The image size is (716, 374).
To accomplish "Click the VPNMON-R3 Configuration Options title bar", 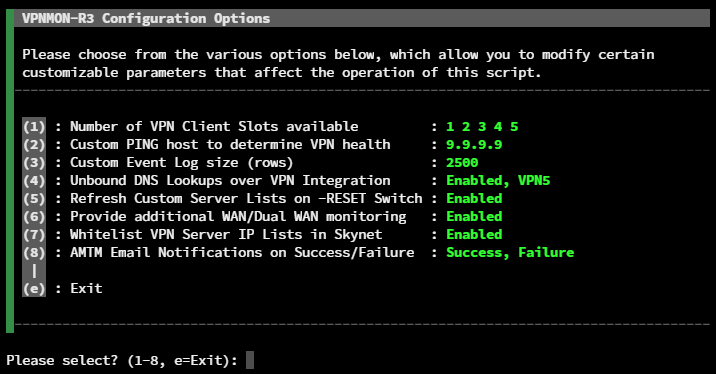I will coord(362,18).
